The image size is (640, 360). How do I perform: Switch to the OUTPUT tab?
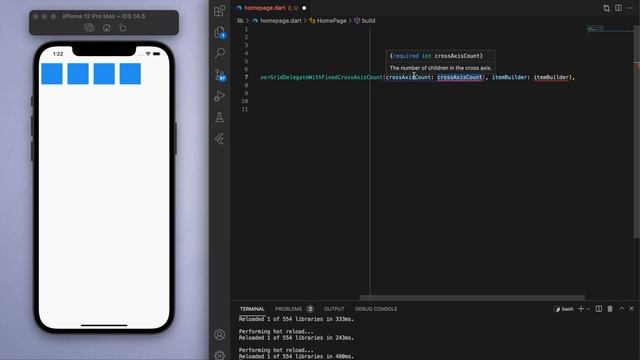(334, 309)
